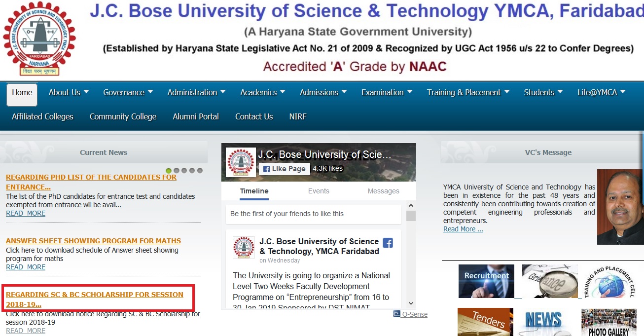Open the Recruitment image tile
Viewport: 644px width, 336px height.
(x=486, y=281)
